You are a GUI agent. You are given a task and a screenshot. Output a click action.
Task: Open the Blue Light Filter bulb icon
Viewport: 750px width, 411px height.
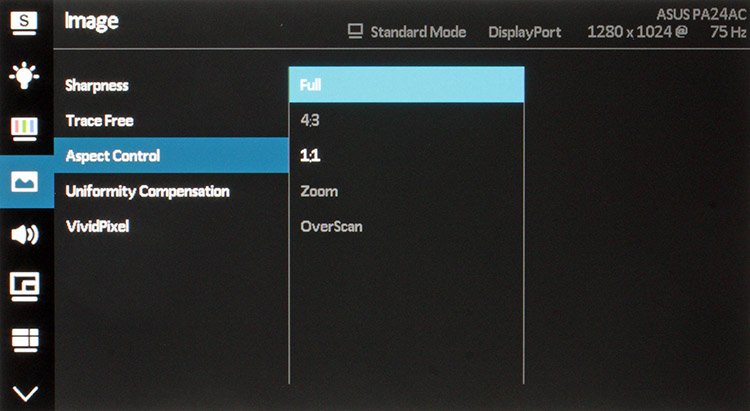pyautogui.click(x=24, y=76)
